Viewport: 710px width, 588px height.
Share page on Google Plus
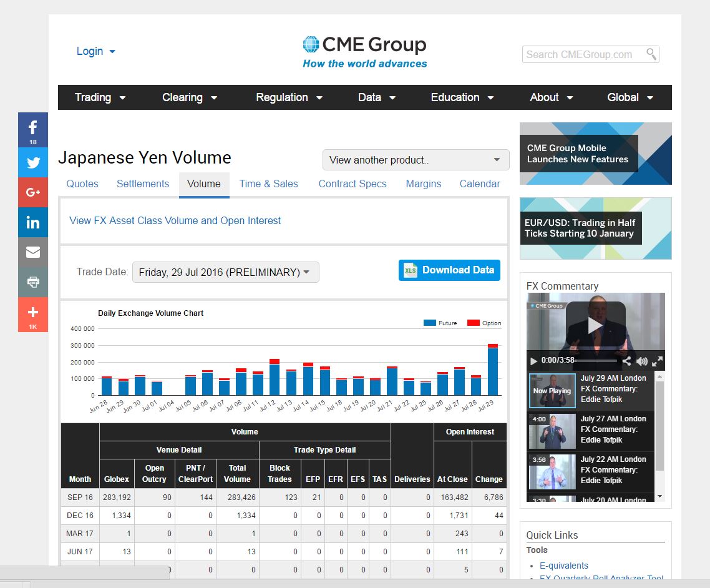coord(33,192)
